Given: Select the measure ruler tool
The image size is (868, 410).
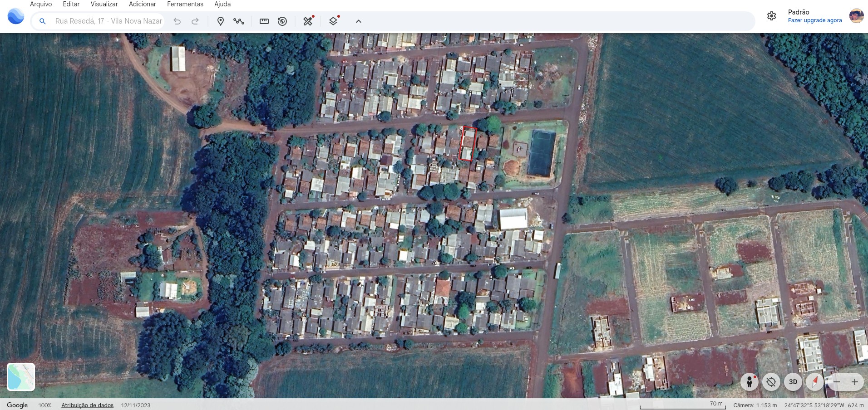Looking at the screenshot, I should [264, 21].
